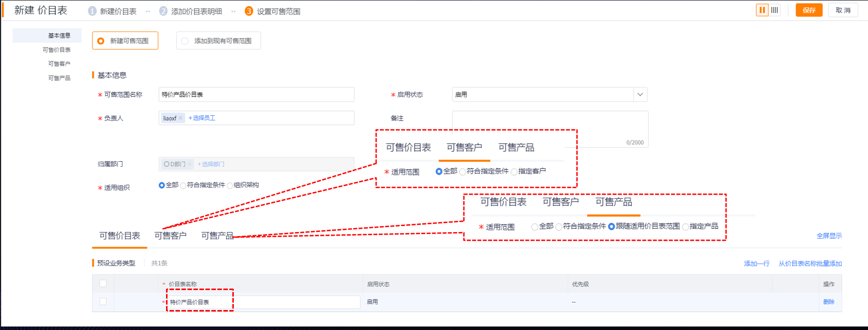Image resolution: width=868 pixels, height=330 pixels.
Task: Click 从价目表名称批量添加 link
Action: click(x=810, y=264)
